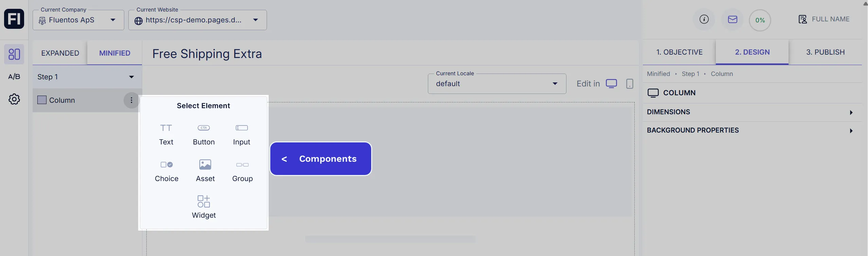Click the Components button
Screen dimensions: 868x256
pyautogui.click(x=320, y=158)
